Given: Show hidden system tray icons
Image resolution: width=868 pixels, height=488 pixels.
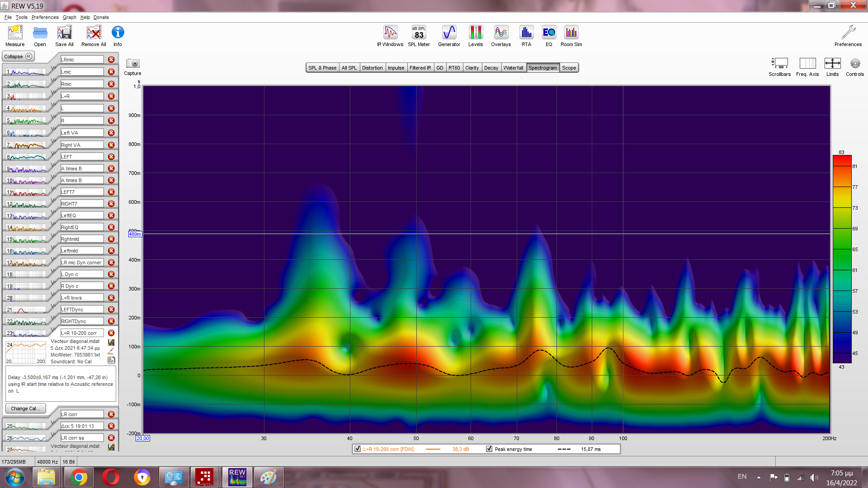Looking at the screenshot, I should 759,477.
